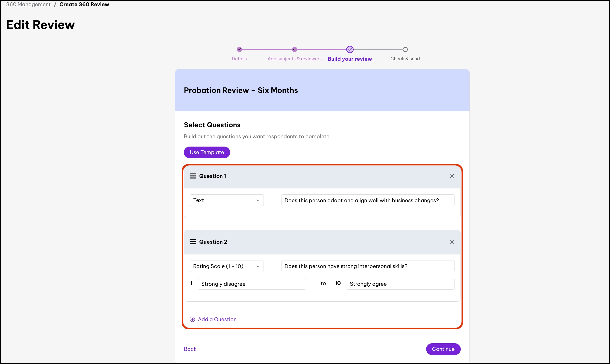The width and height of the screenshot is (610, 364).
Task: Click the plus icon beside Add a Question
Action: [x=192, y=319]
